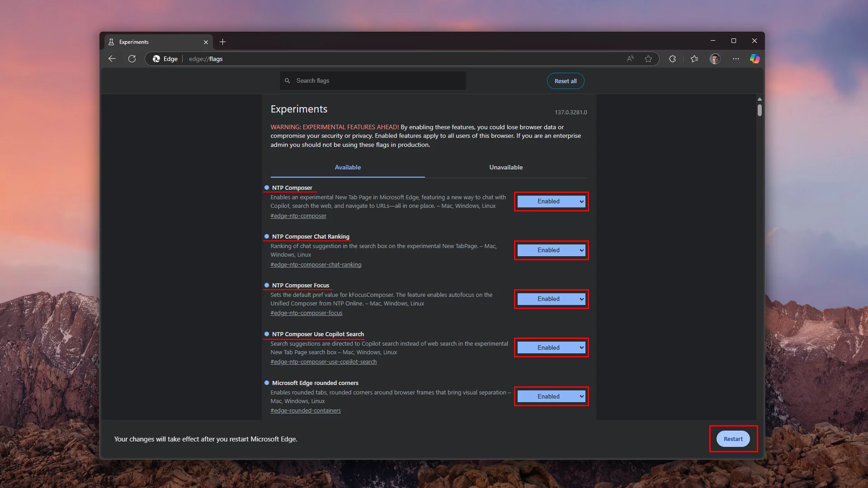Maximize the Edge window

click(x=734, y=41)
